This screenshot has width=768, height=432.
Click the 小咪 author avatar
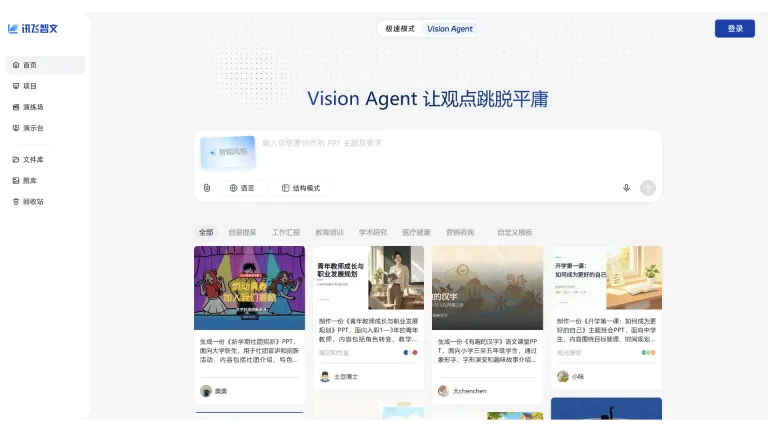(563, 377)
